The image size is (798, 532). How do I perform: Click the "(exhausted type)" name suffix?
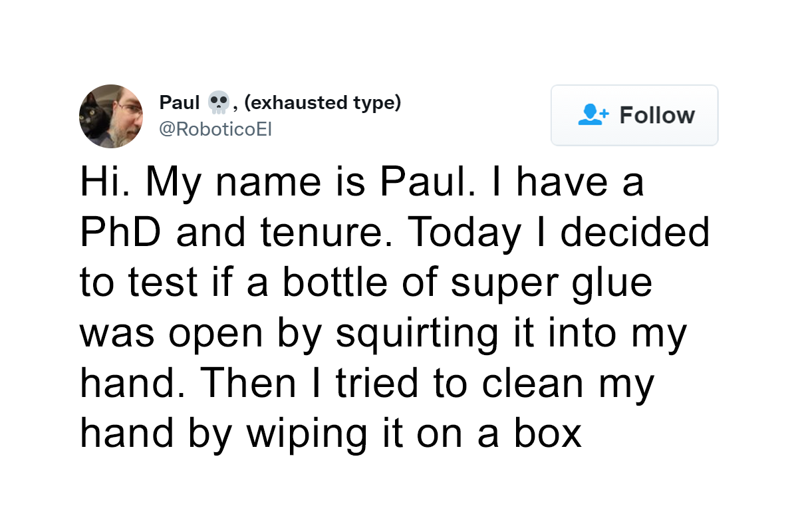click(x=323, y=103)
